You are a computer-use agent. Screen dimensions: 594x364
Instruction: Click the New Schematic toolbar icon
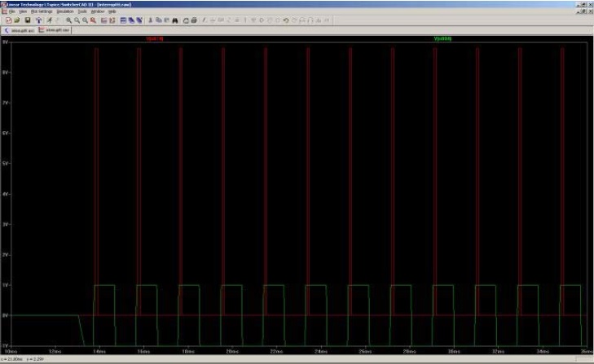click(x=8, y=20)
